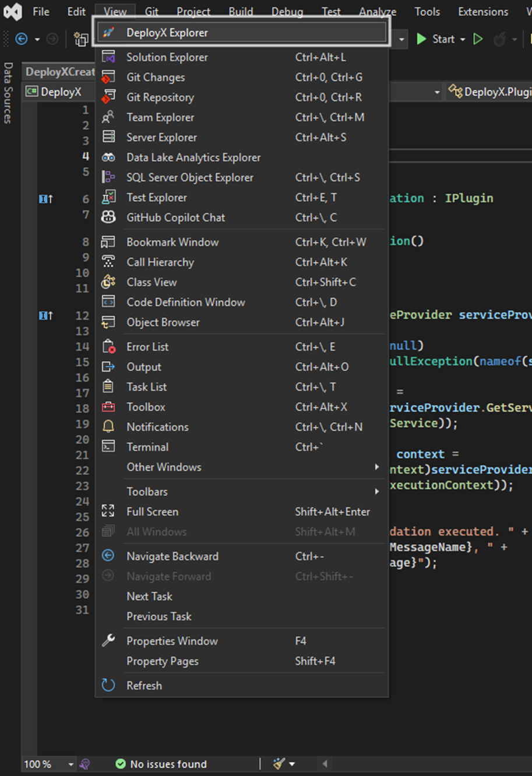This screenshot has height=776, width=532.
Task: Click the interface implementation marker on line 12
Action: (46, 315)
